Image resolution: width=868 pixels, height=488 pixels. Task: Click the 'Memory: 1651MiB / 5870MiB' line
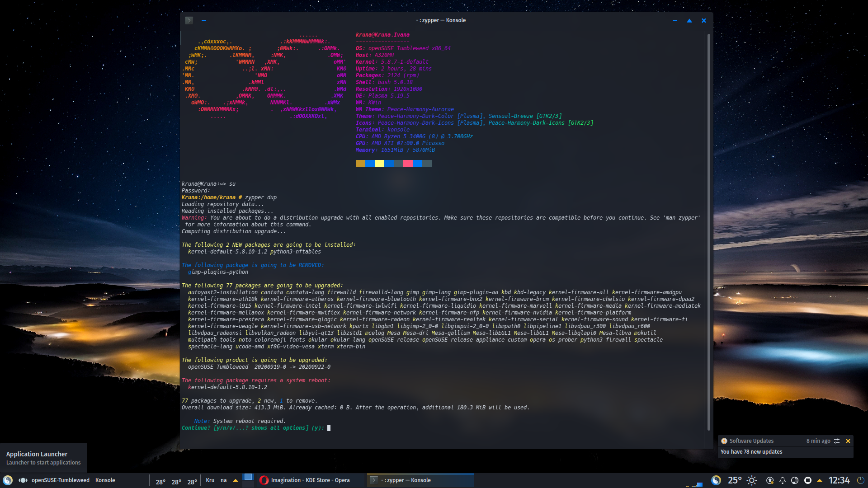tap(395, 150)
